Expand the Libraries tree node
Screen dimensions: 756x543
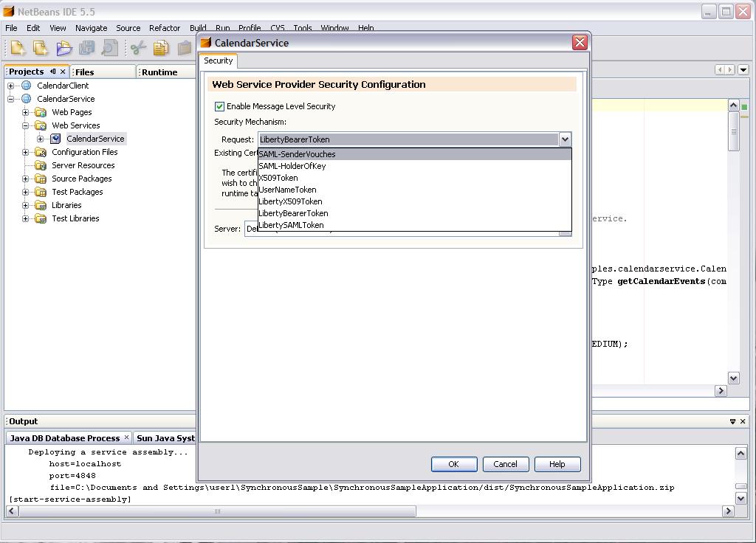(x=26, y=205)
